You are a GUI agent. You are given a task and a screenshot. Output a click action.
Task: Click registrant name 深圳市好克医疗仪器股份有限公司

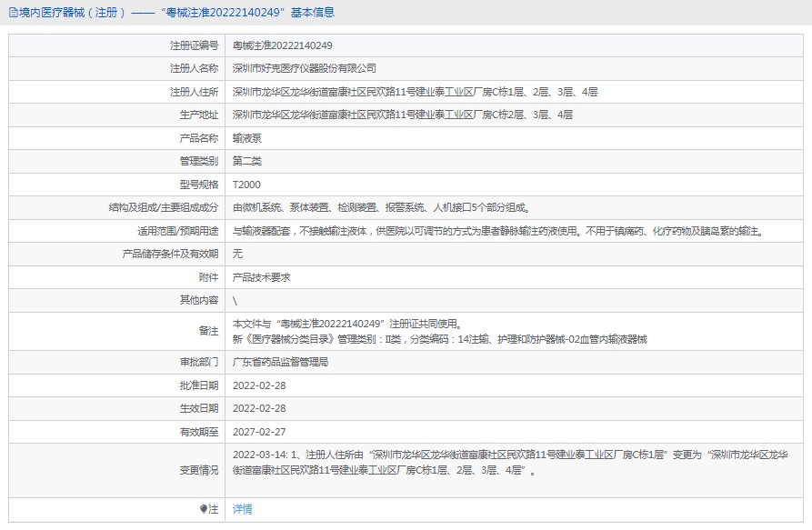pos(305,68)
